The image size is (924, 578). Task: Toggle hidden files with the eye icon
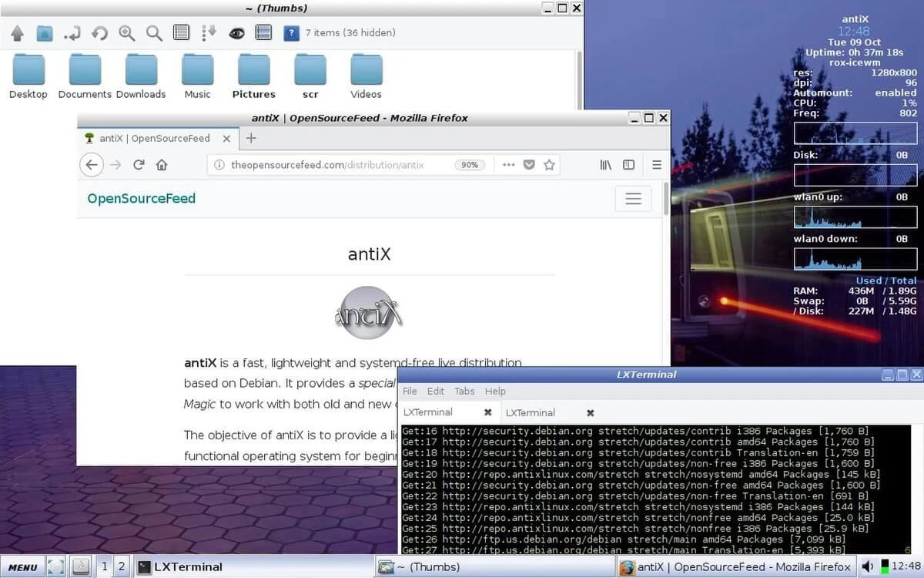[236, 32]
